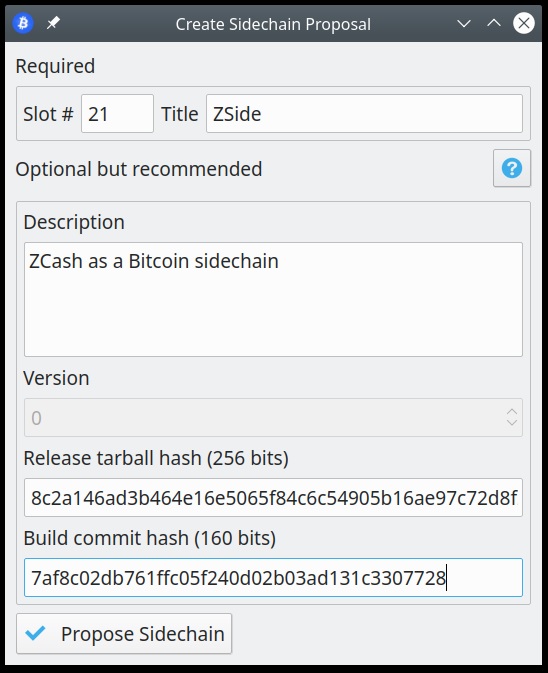Click the Propose Sidechain button
The height and width of the screenshot is (673, 548).
click(124, 634)
